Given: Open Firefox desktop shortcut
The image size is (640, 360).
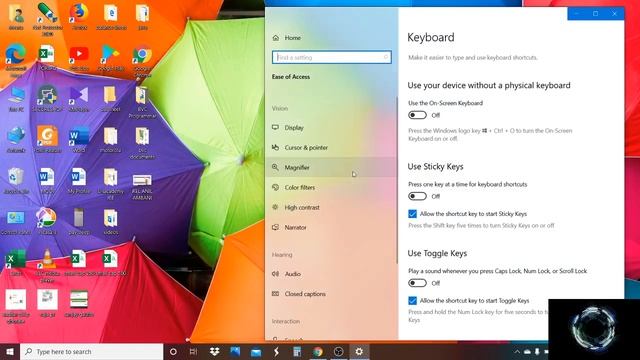Looking at the screenshot, I should pos(79,17).
